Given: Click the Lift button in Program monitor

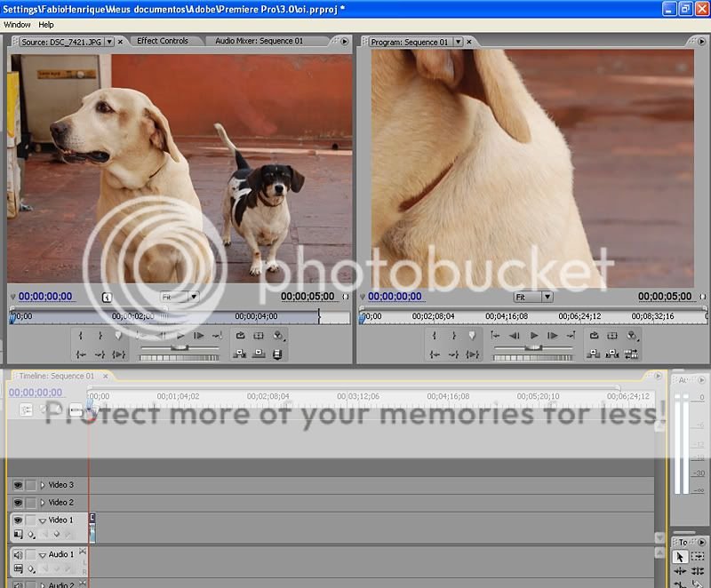Looking at the screenshot, I should pos(594,354).
